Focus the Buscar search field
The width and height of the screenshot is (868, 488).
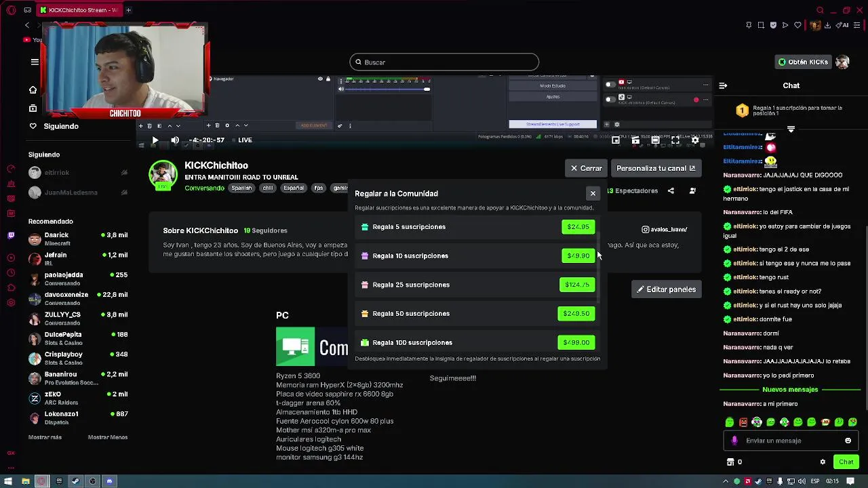tap(444, 62)
